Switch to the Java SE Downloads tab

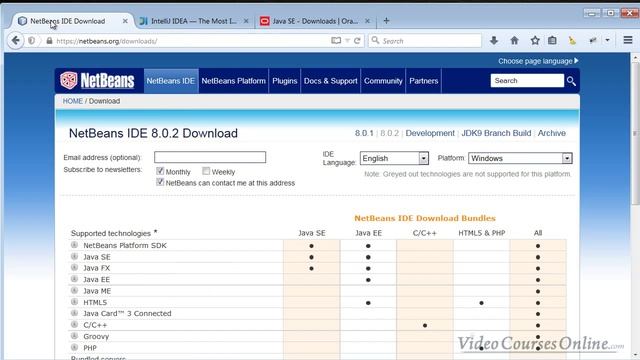[315, 21]
